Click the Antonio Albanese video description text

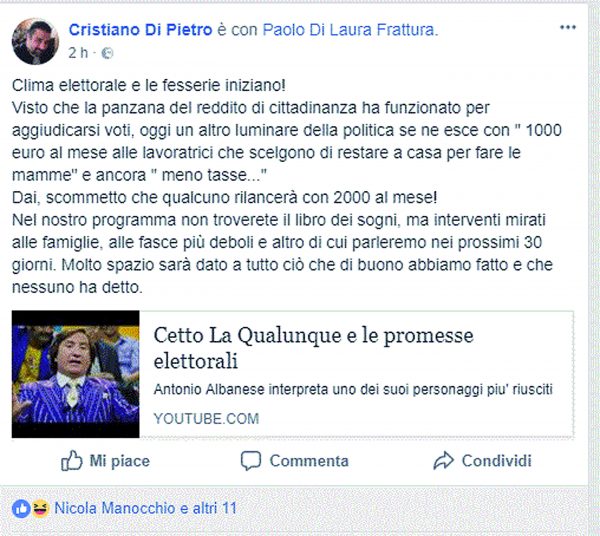click(x=353, y=389)
